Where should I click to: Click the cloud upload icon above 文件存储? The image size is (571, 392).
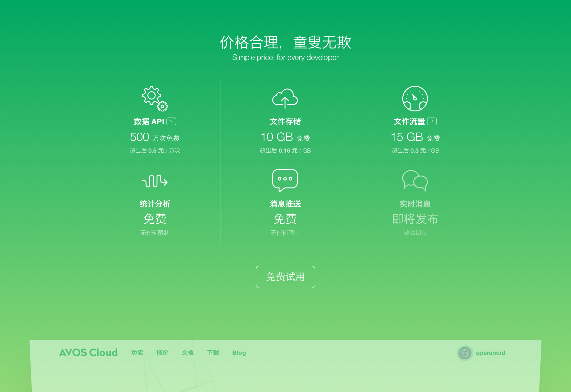[x=285, y=98]
